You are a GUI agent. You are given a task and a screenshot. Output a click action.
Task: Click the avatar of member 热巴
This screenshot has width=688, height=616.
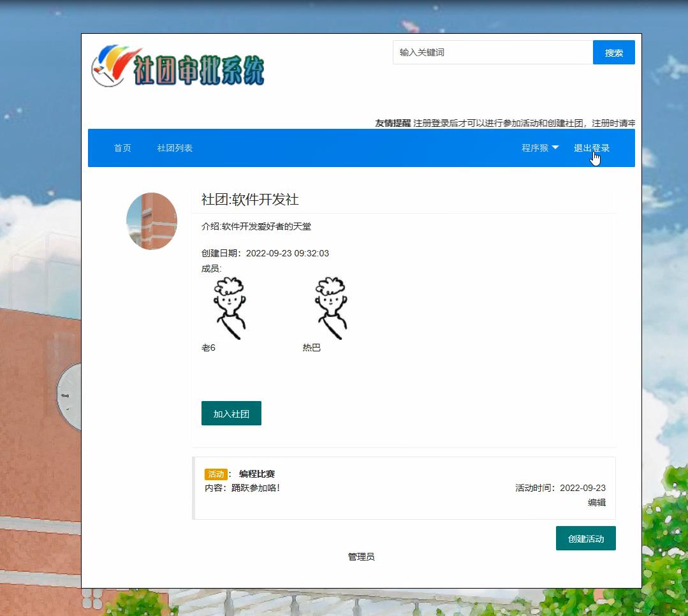tap(331, 309)
